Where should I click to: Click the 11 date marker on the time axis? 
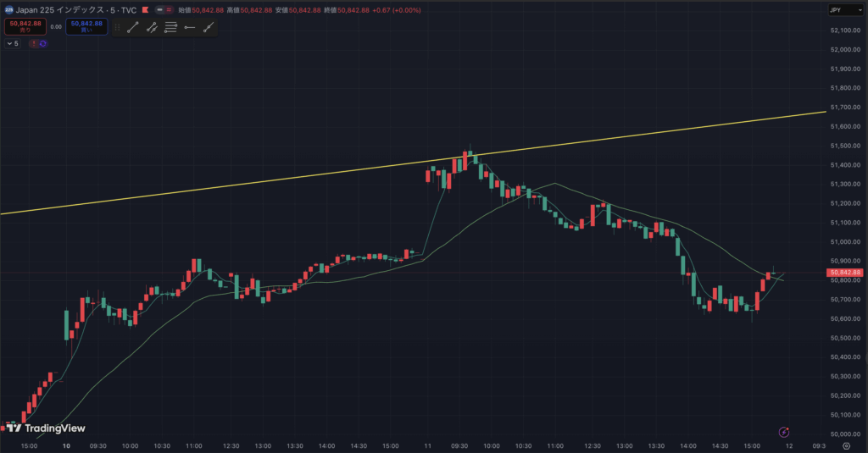tap(428, 445)
